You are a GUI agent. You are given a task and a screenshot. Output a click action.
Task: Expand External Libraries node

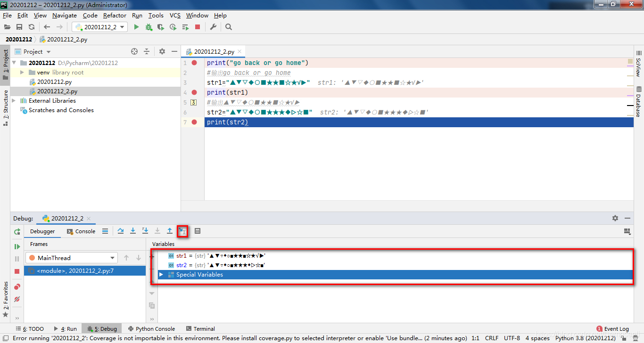pos(14,101)
